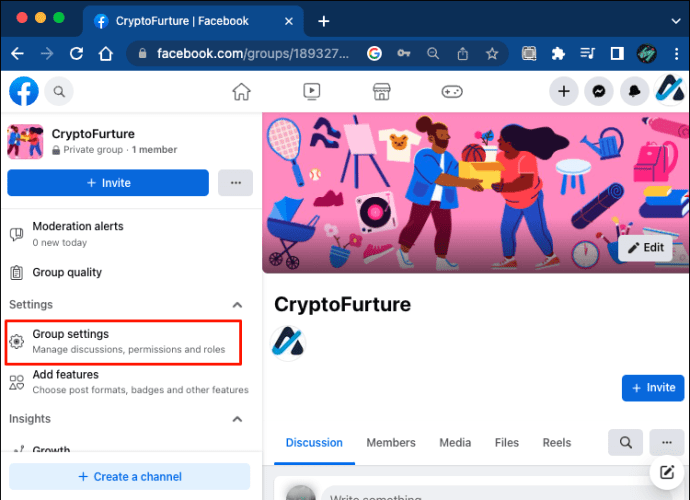Click browser Forward arrow
Viewport: 690px width, 500px height.
[x=47, y=54]
